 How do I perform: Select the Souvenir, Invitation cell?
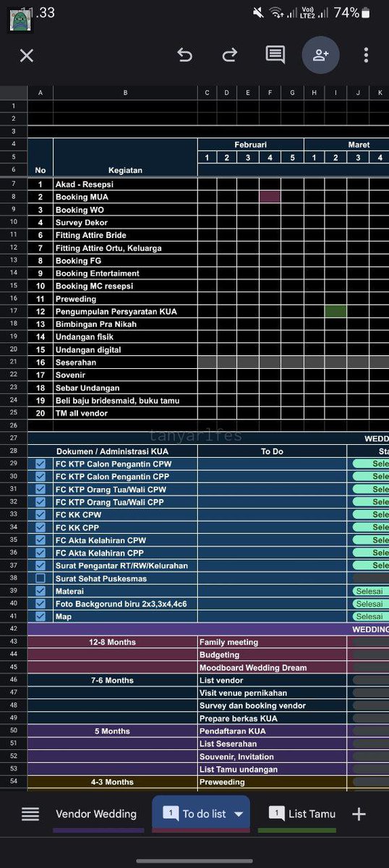[272, 757]
